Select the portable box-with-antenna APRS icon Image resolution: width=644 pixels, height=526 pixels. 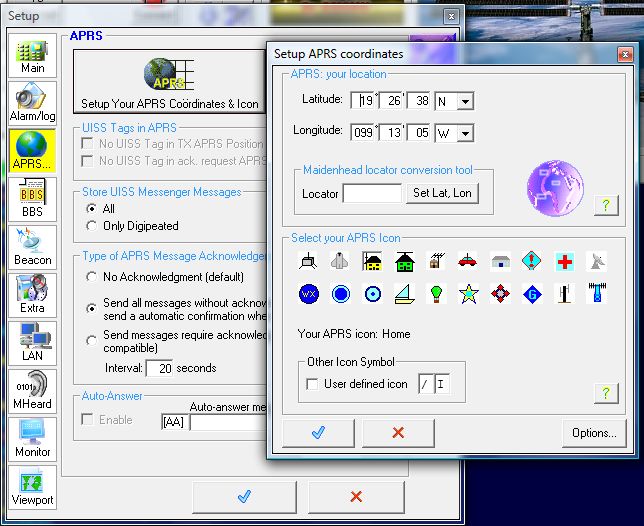(308, 261)
